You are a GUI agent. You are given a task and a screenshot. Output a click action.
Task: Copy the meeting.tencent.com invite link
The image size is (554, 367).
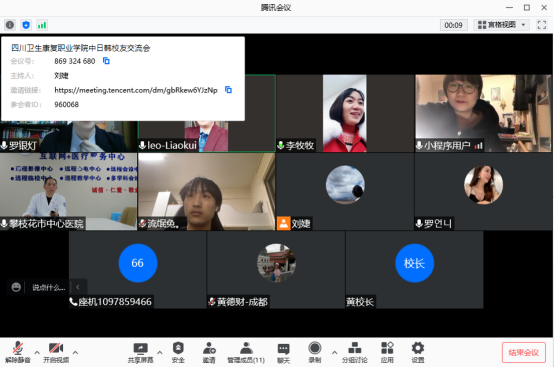click(x=228, y=90)
